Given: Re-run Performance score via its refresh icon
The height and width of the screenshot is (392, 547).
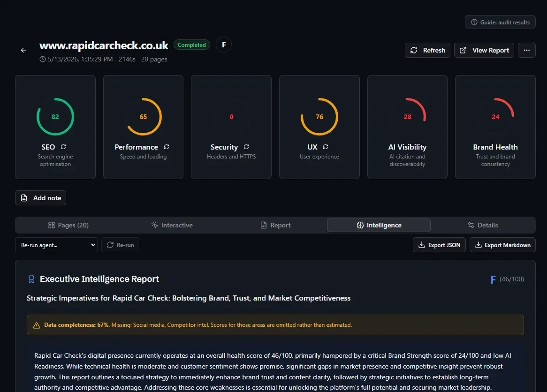Looking at the screenshot, I should pos(167,147).
